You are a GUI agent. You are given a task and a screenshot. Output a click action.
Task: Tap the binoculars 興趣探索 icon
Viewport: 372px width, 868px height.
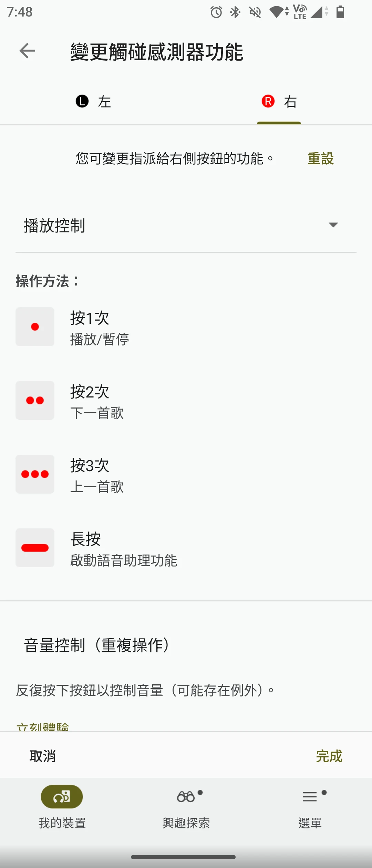(x=186, y=797)
